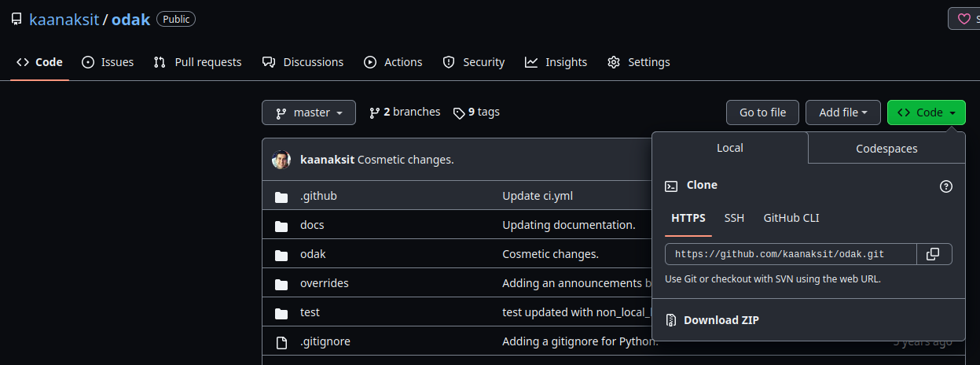
Task: Select the Local tab in clone panel
Action: [x=730, y=148]
